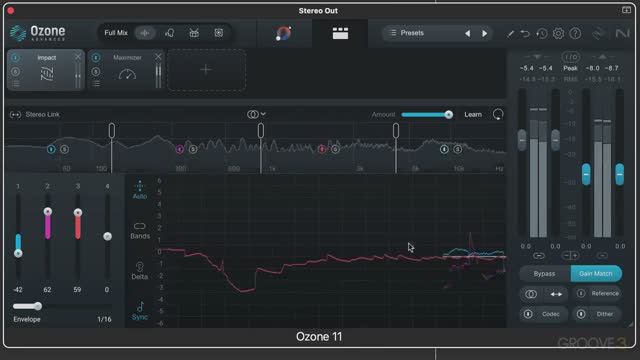The image size is (640, 360).
Task: Solo band 2
Action: coord(193,149)
